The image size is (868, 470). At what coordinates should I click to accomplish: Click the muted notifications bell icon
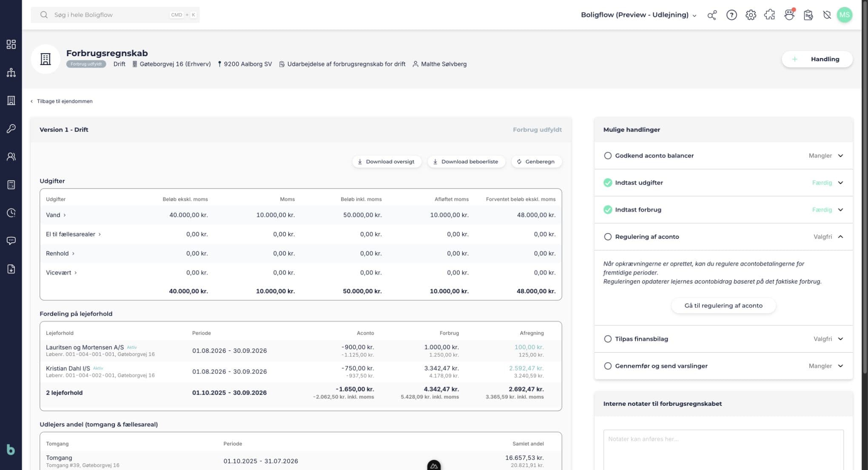(x=827, y=15)
